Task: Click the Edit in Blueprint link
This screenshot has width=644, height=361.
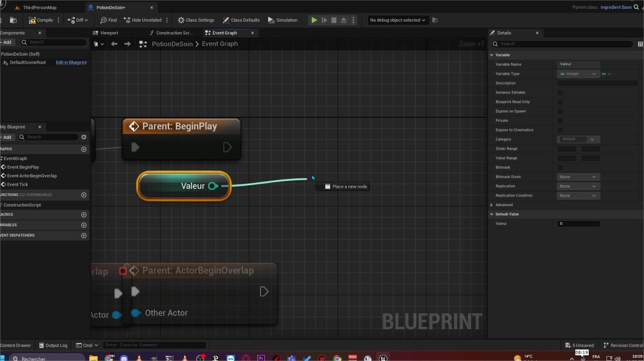Action: click(71, 62)
